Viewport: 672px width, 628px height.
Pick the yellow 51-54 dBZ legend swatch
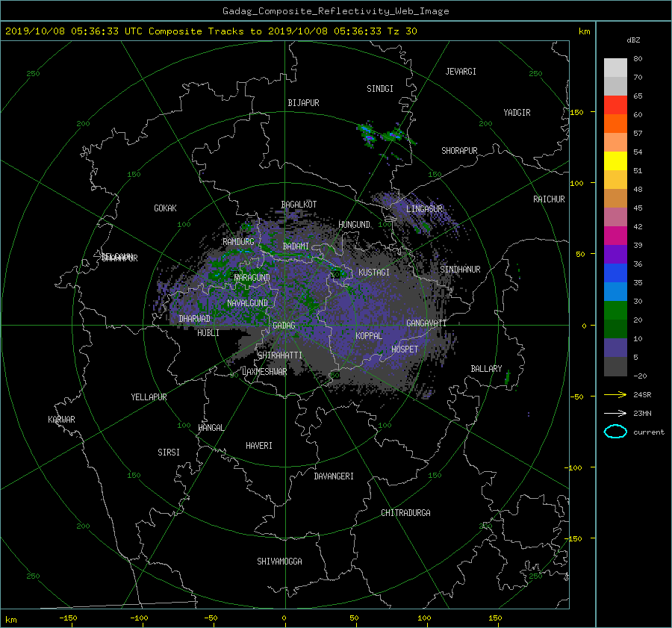point(615,161)
